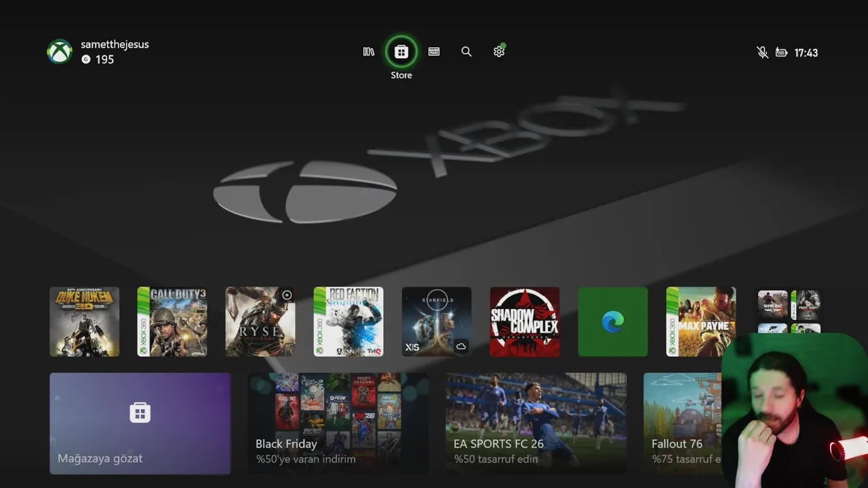868x488 pixels.
Task: Open the samettthejesus profile gamerpic
Action: point(60,52)
